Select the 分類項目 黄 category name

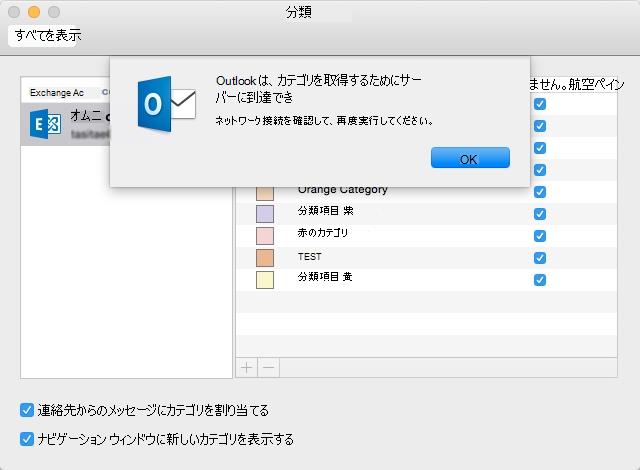click(x=325, y=277)
